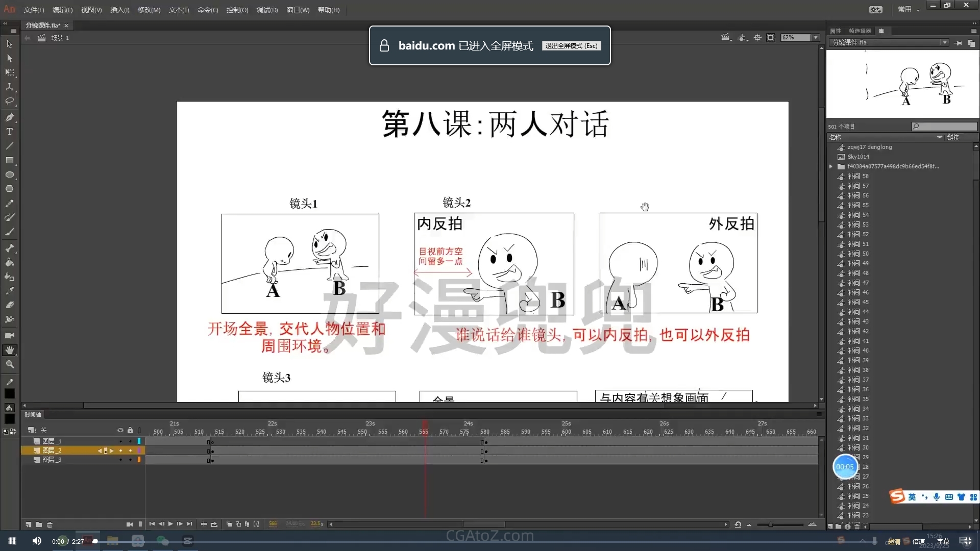This screenshot has width=980, height=551.
Task: Open the stage zoom percentage dropdown
Action: click(816, 38)
